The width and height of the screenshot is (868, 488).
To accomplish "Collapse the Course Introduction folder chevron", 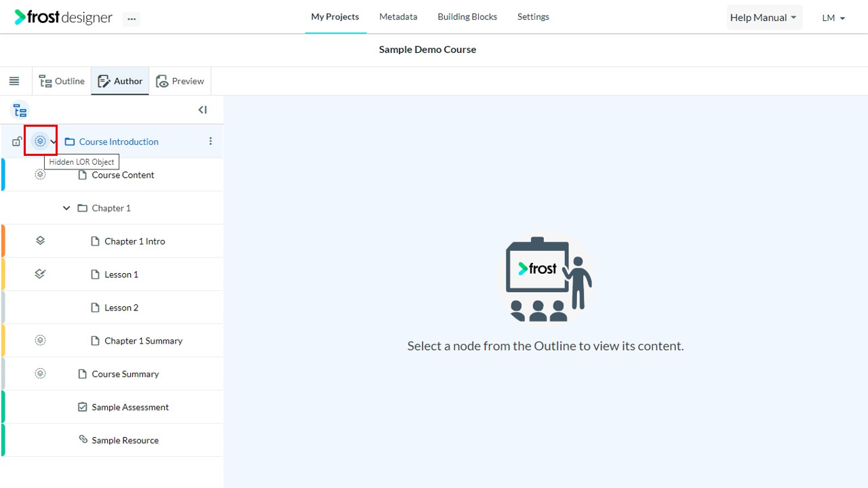I will [54, 142].
